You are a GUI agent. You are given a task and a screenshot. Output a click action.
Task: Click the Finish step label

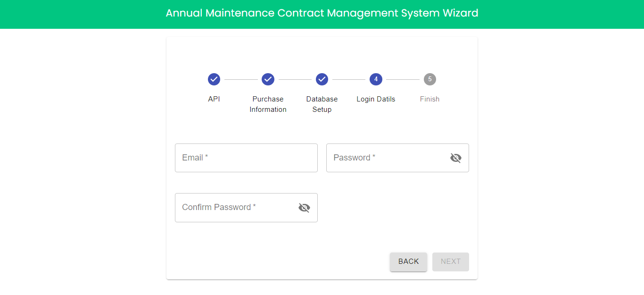pos(430,99)
